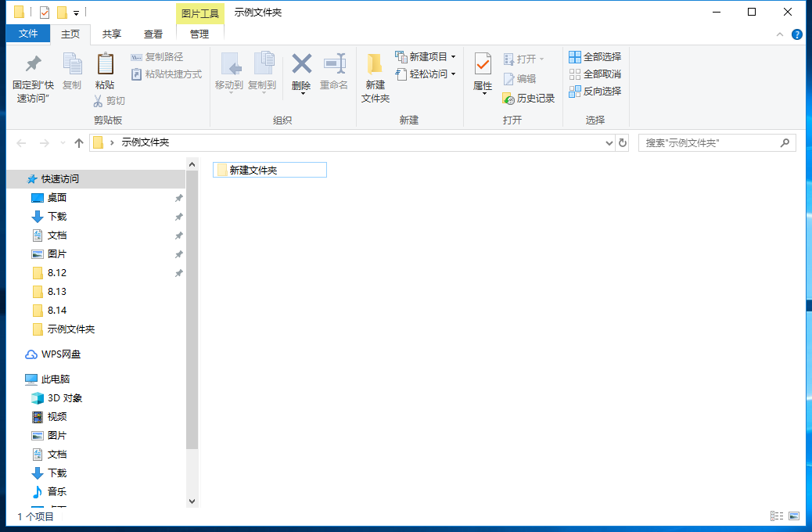Click the Delete (删除) X icon

301,64
